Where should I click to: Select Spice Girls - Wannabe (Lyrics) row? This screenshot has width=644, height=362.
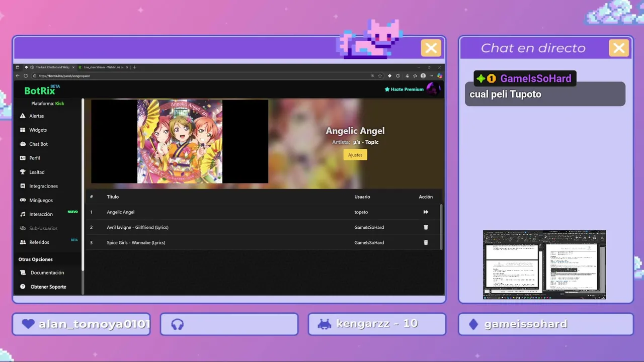(263, 242)
